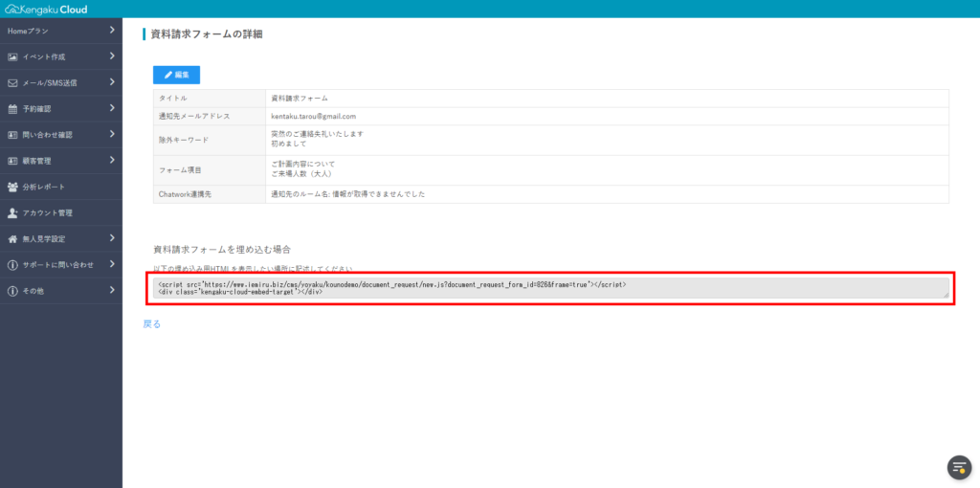Click the house icon beside 無人見学設定
980x488 pixels.
tap(12, 238)
